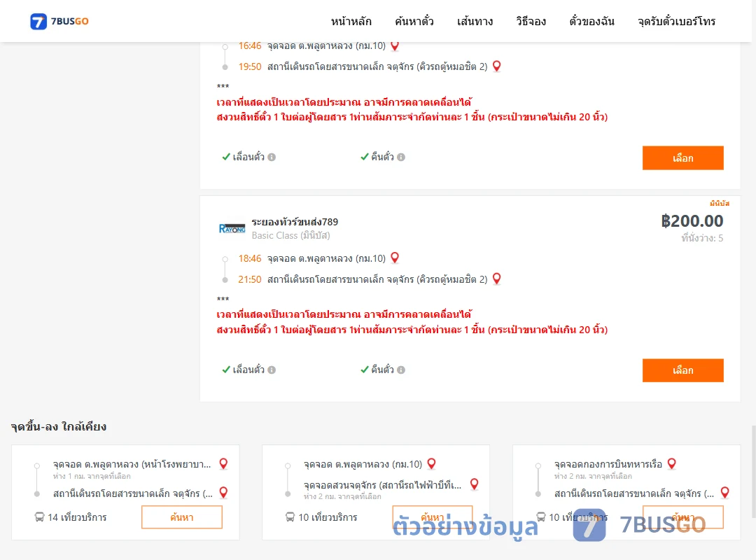View คืนตั๋ว info icon on the 21:50 trip
The width and height of the screenshot is (756, 560).
(401, 370)
